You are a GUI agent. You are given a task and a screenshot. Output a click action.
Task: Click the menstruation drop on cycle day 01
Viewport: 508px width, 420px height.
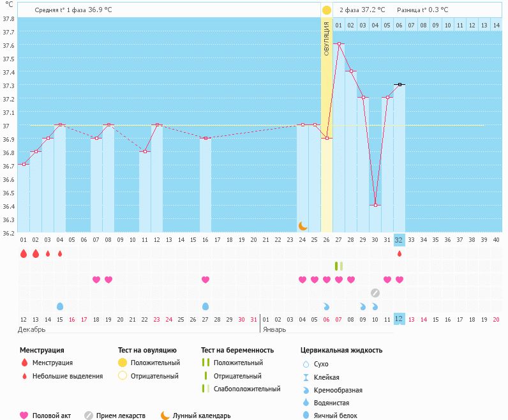coord(24,253)
